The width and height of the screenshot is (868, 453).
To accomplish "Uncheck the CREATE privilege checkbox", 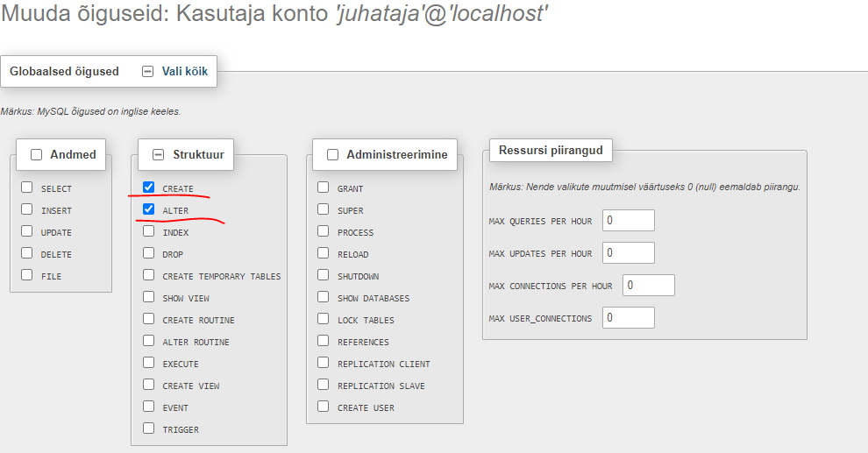I will click(x=149, y=188).
